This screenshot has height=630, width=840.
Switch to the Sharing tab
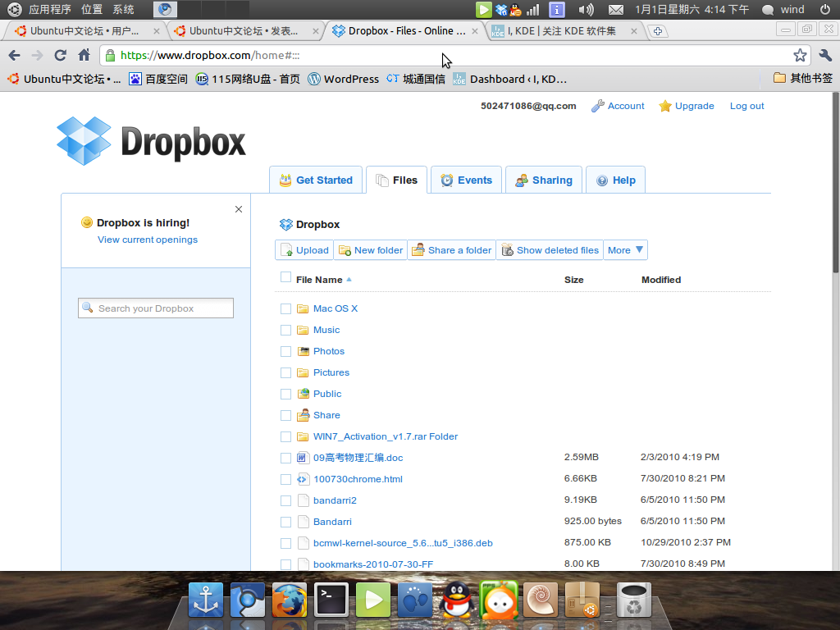tap(544, 180)
